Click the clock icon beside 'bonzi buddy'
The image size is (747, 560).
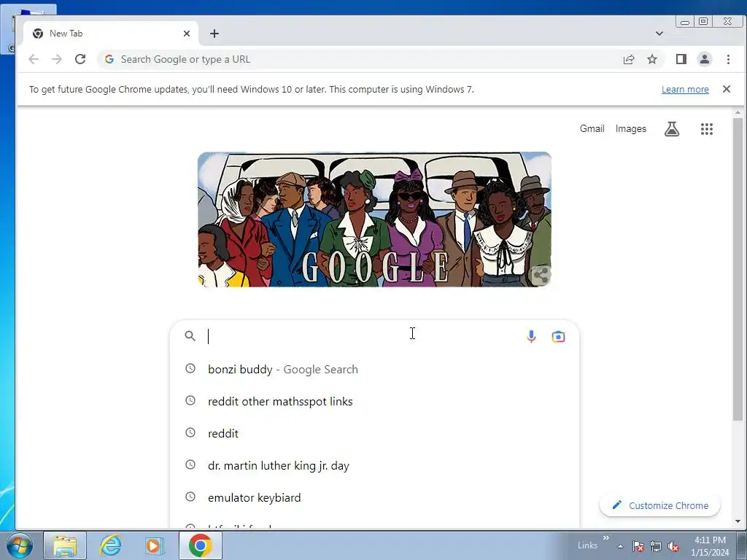coord(190,368)
